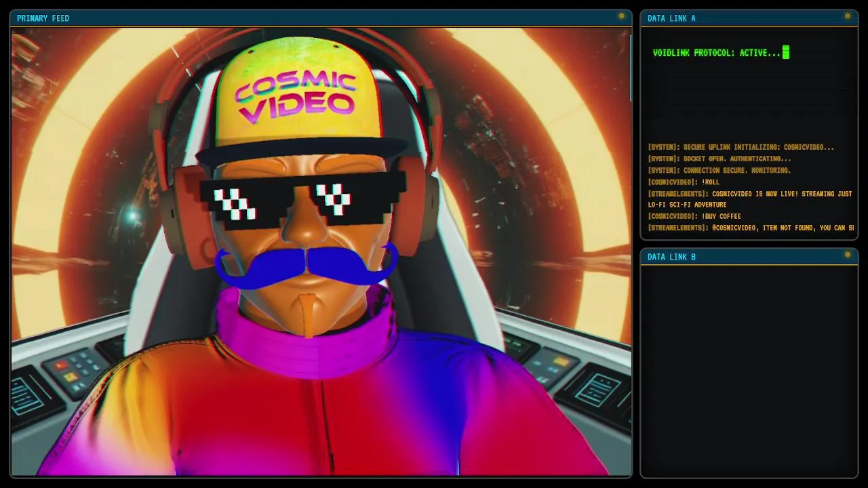The height and width of the screenshot is (488, 868).
Task: Select the DATA LINK A panel title
Action: [671, 18]
